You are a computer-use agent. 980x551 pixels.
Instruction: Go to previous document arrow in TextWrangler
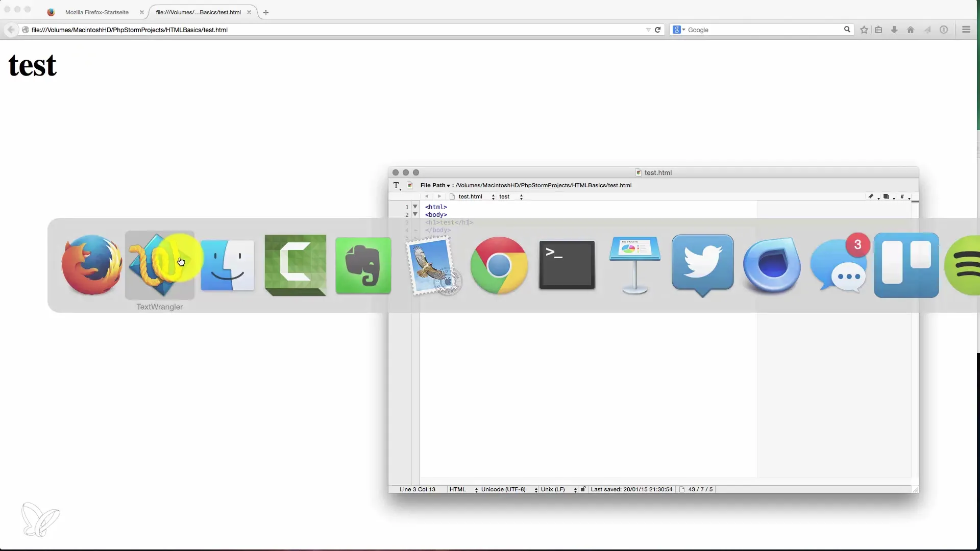point(427,196)
